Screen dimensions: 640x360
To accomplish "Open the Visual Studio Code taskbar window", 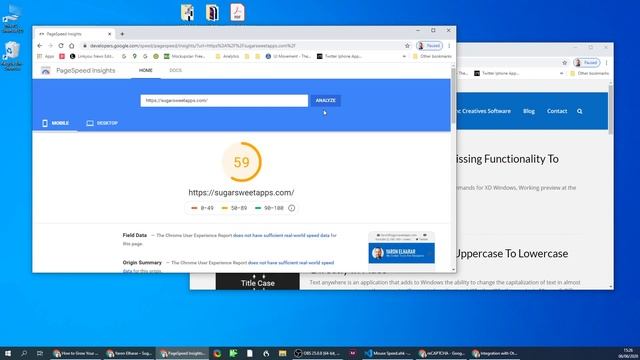I will [388, 353].
